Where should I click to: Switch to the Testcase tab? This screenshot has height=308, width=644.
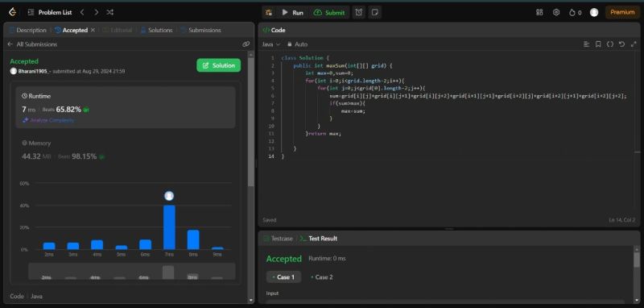tap(278, 239)
